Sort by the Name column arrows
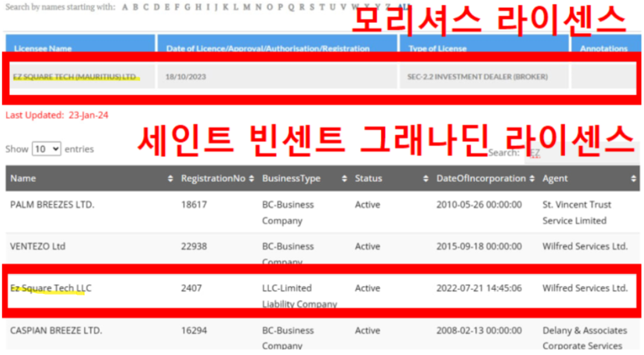The height and width of the screenshot is (355, 644). click(170, 179)
